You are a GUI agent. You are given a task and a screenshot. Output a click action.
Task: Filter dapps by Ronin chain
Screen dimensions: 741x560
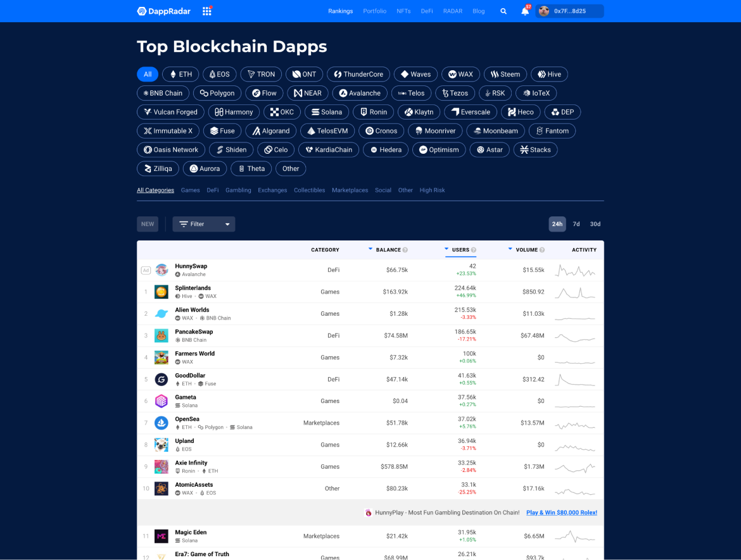[x=373, y=112]
